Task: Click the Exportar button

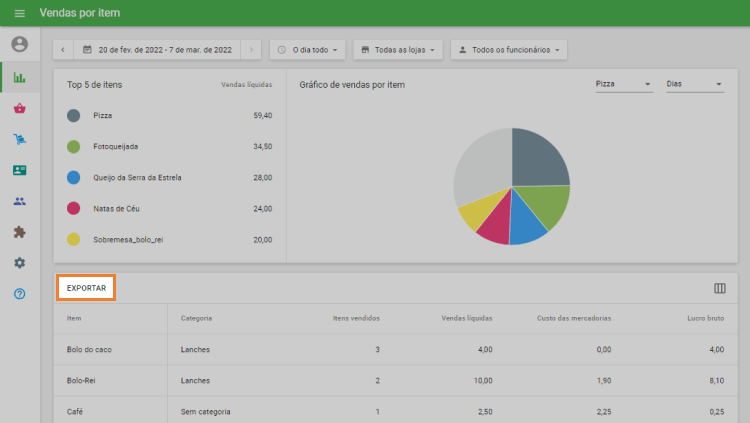Action: 86,288
